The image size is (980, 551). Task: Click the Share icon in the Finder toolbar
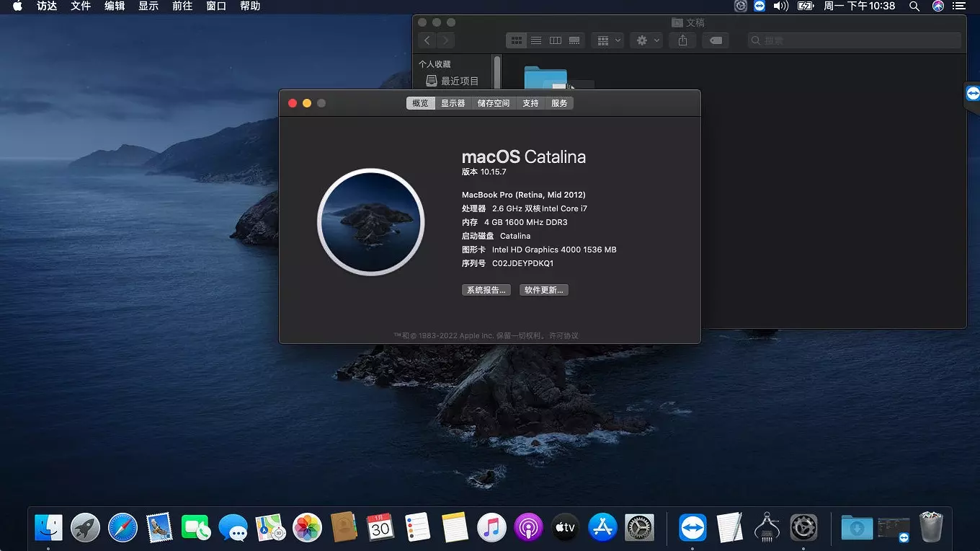682,40
